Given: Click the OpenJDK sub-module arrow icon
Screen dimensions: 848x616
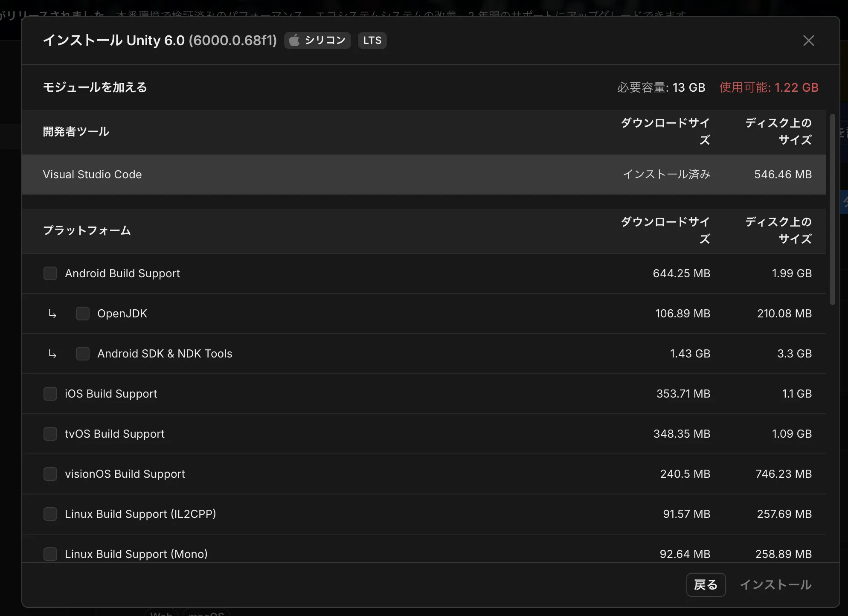Looking at the screenshot, I should click(52, 314).
